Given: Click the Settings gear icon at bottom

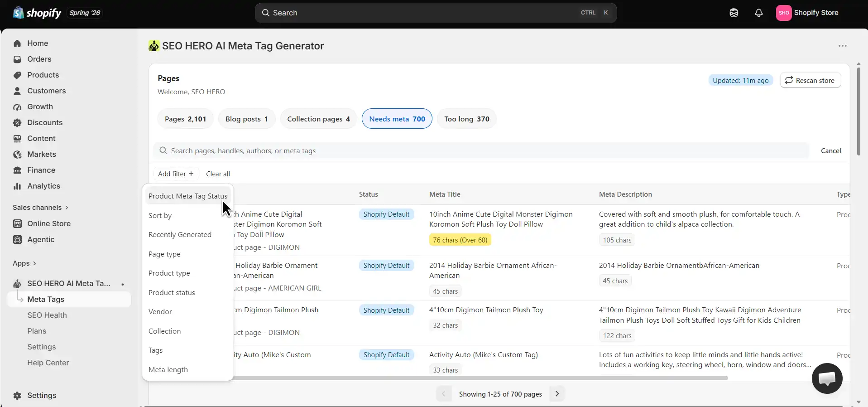Looking at the screenshot, I should point(17,396).
